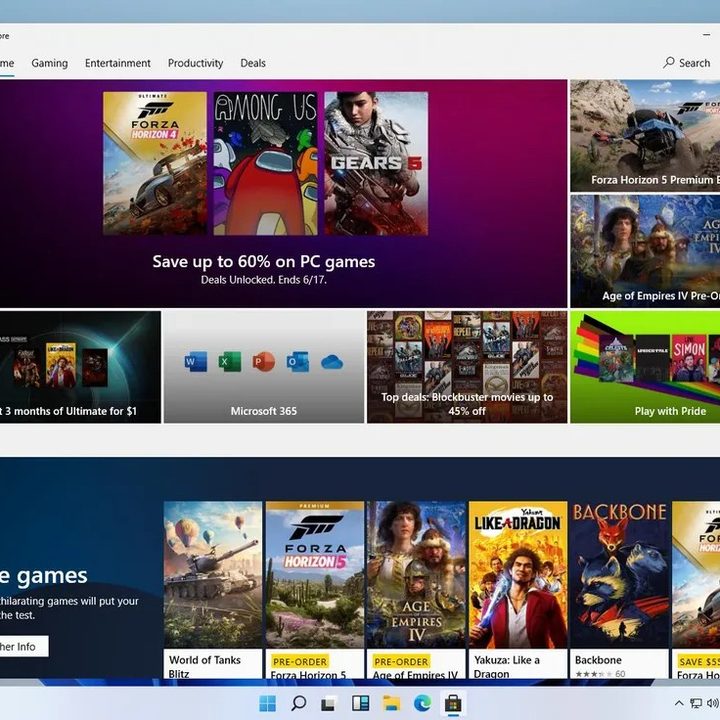Launch File Explorer from taskbar
Image resolution: width=720 pixels, height=720 pixels.
392,703
